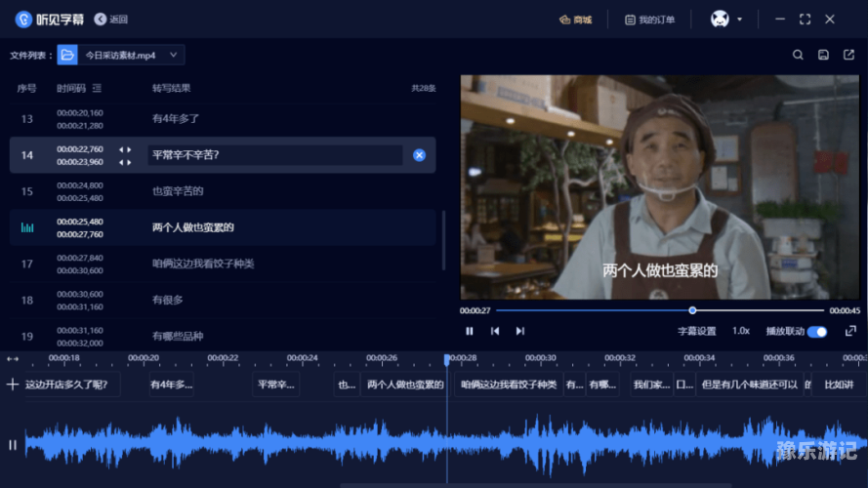
Task: Click the search magnifier icon
Action: pyautogui.click(x=798, y=55)
